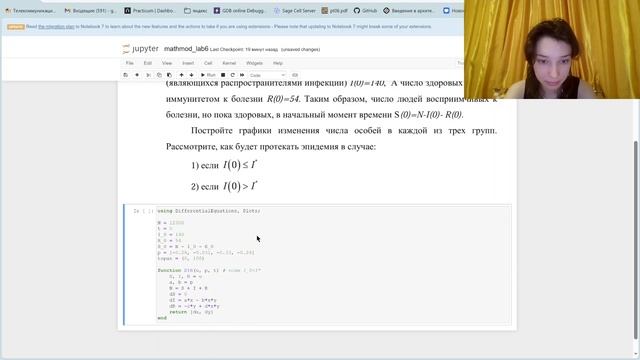Copy selected cells from the toolbar
Screen dimensions: 640x360
click(x=159, y=75)
